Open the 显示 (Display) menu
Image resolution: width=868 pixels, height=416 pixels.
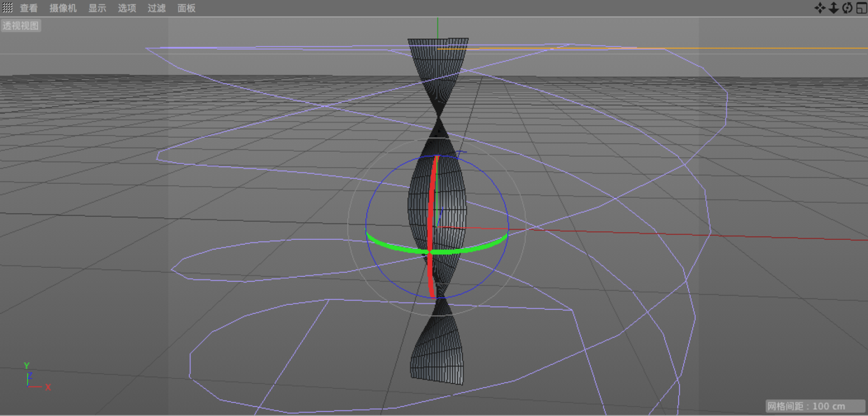[97, 8]
